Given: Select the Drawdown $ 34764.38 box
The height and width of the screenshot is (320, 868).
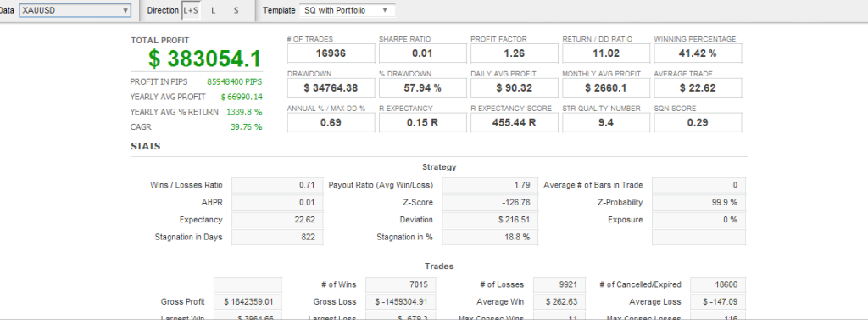Looking at the screenshot, I should tap(331, 88).
